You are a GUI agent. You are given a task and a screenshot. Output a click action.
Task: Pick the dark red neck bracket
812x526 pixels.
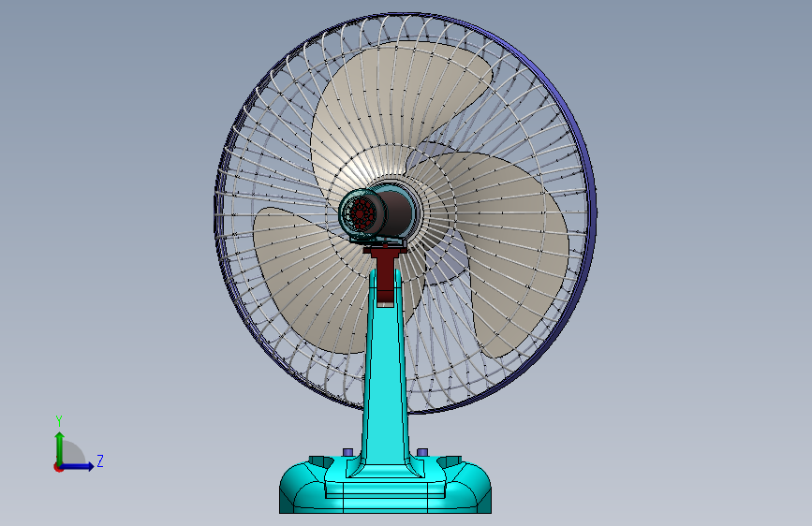(x=385, y=274)
